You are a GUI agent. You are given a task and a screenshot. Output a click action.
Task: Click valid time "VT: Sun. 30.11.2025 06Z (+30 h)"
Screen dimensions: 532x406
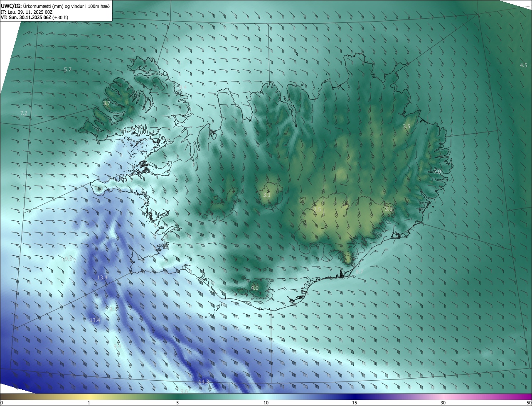pos(34,17)
